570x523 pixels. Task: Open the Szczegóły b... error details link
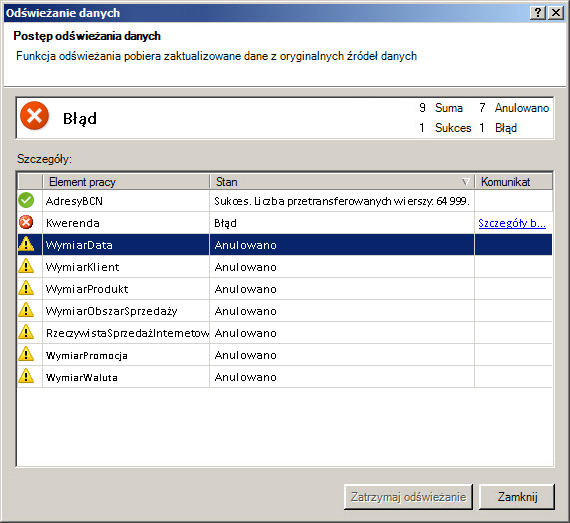tap(512, 223)
